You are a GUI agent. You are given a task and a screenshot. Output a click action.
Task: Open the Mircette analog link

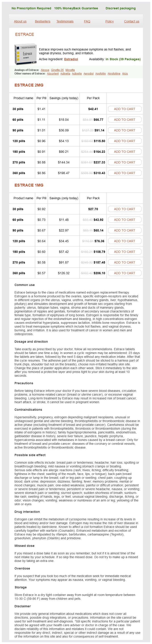pos(70,70)
